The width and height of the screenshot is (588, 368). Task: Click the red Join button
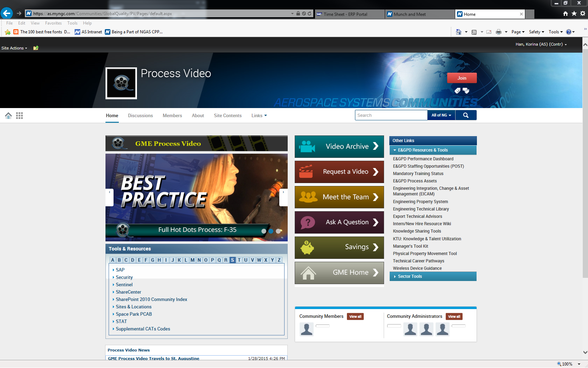(461, 78)
